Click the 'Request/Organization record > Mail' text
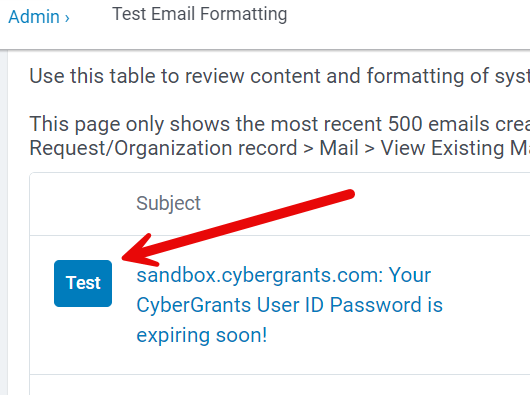Image resolution: width=530 pixels, height=395 pixels. tap(194, 148)
